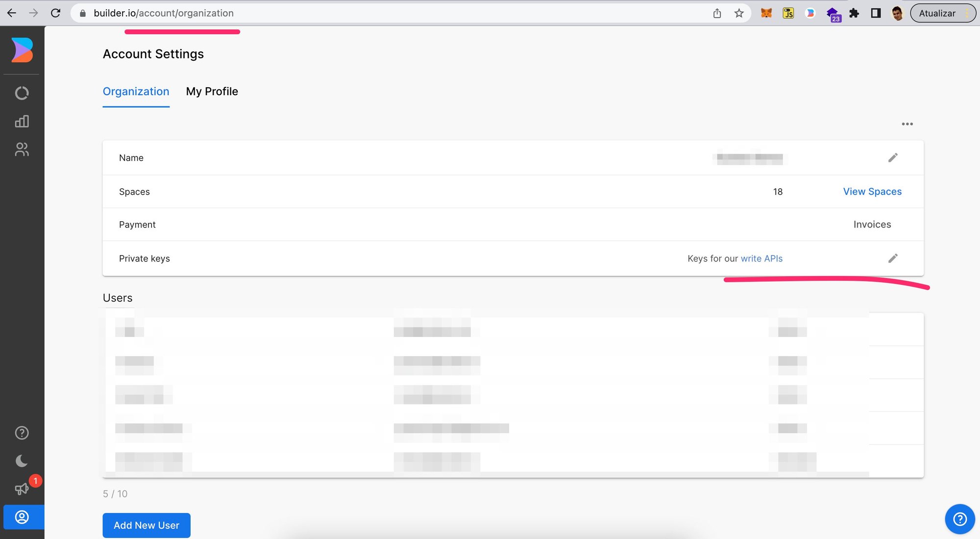The image size is (980, 539).
Task: Open the bar chart insights icon
Action: (22, 121)
